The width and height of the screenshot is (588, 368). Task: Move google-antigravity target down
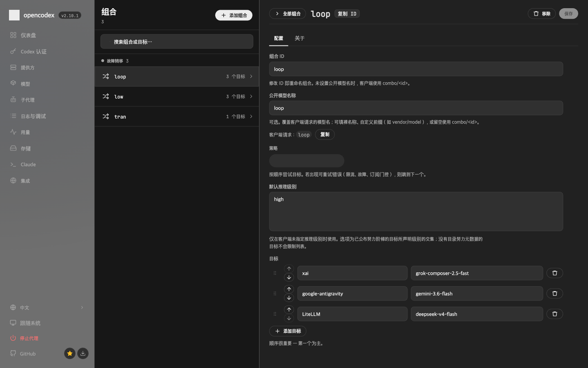(x=289, y=298)
